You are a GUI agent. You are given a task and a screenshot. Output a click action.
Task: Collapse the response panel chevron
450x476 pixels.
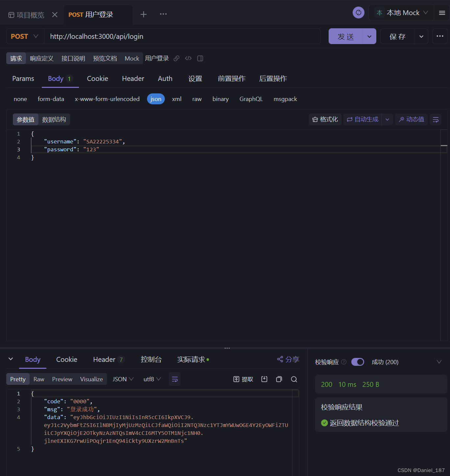[11, 359]
